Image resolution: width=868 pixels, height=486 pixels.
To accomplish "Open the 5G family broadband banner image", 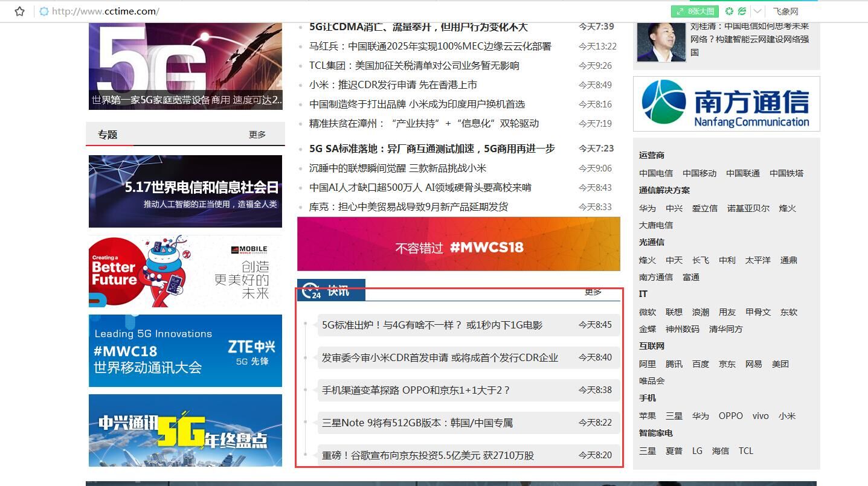I will 185,66.
